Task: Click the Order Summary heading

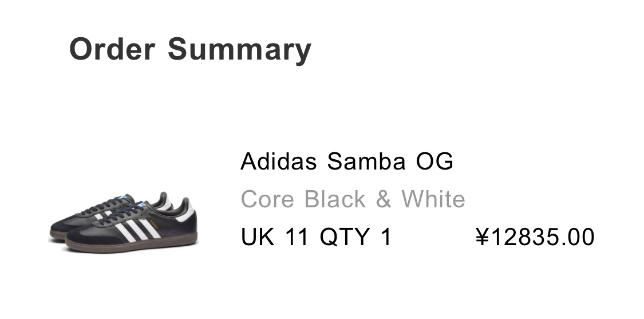Action: [190, 49]
